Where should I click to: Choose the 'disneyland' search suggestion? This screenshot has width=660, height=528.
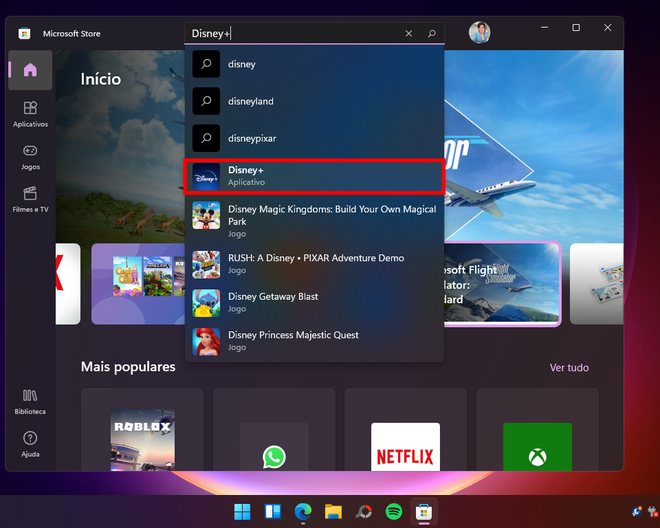click(x=314, y=101)
